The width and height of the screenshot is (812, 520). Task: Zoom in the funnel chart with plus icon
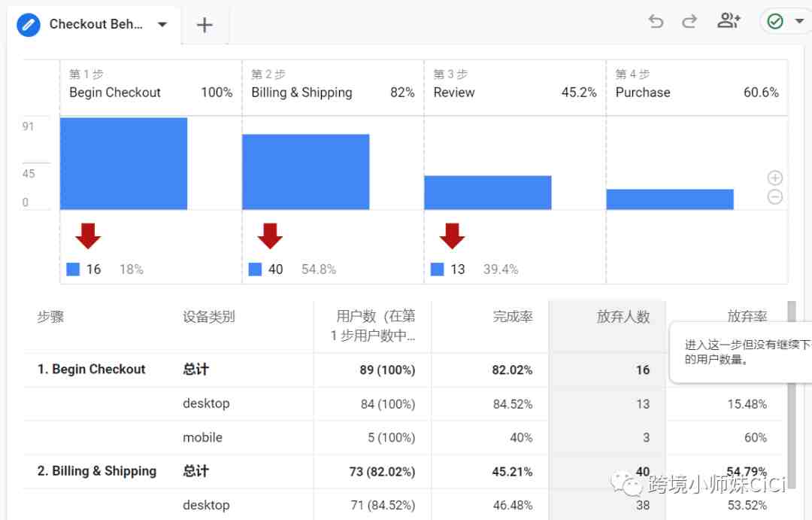pyautogui.click(x=774, y=178)
